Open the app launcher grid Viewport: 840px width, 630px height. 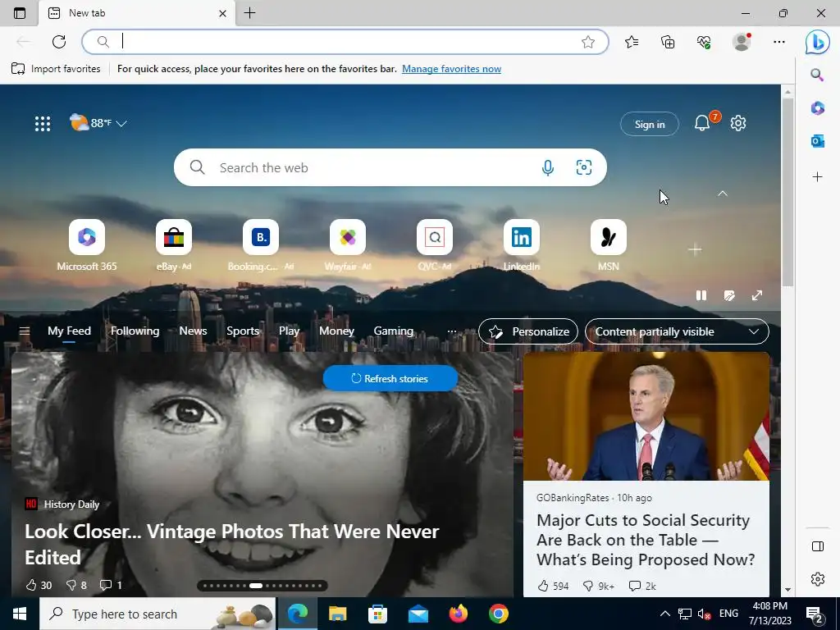[x=43, y=124]
